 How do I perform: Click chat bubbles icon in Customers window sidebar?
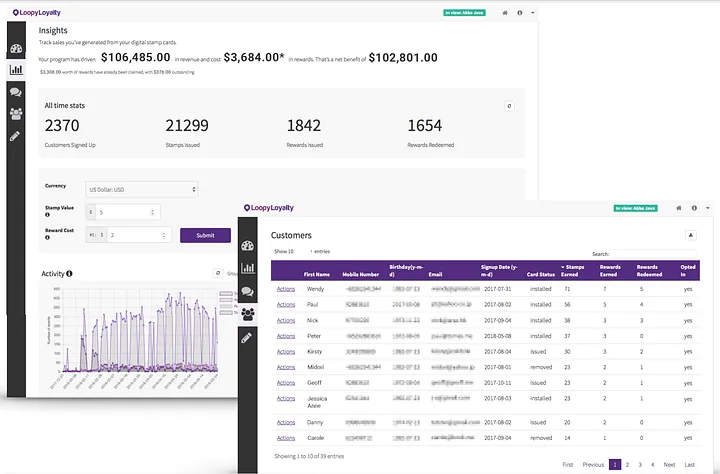click(x=248, y=291)
